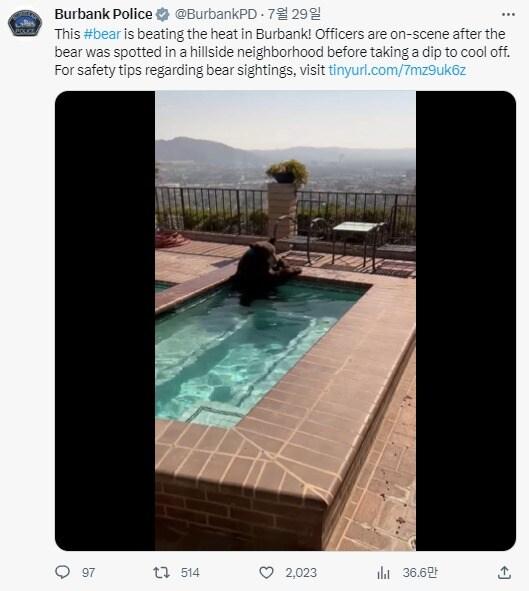The height and width of the screenshot is (591, 529).
Task: Click the 514 reposts count
Action: click(190, 573)
